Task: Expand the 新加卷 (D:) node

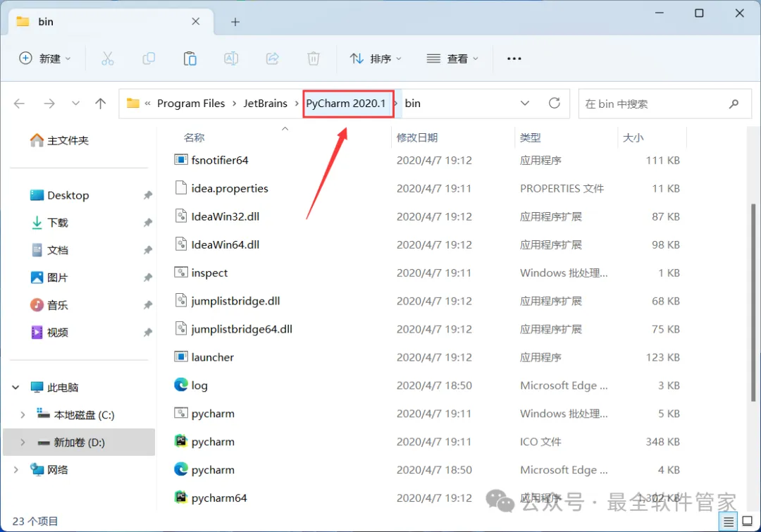Action: point(23,443)
